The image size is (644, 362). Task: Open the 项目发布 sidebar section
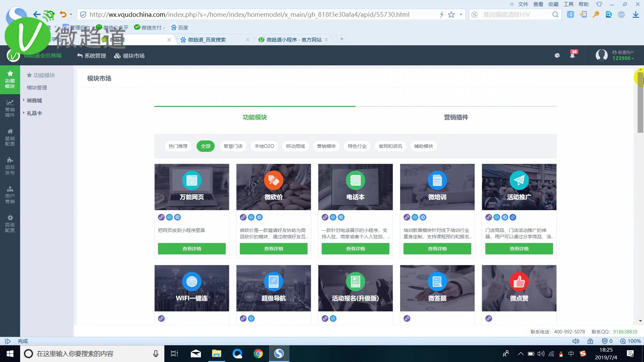pos(10,166)
